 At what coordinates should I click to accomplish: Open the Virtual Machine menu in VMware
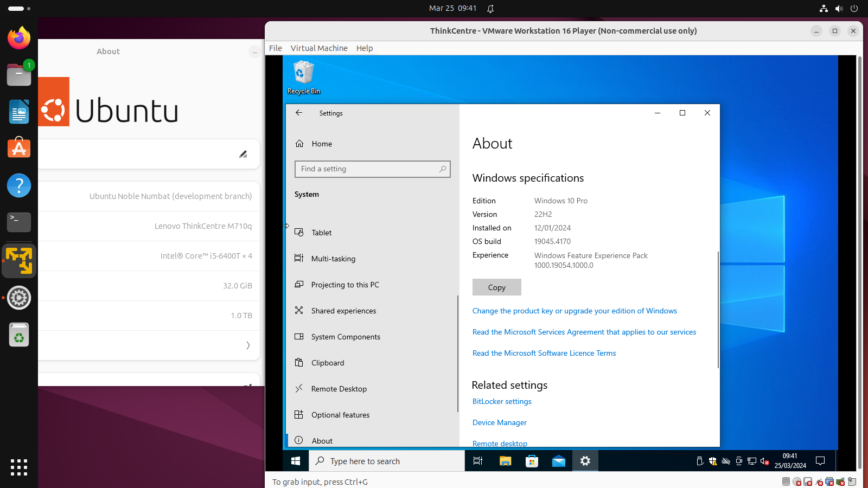(319, 48)
